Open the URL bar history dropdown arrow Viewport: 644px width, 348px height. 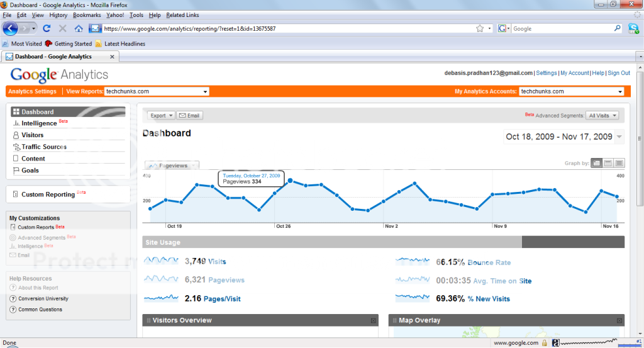click(x=489, y=28)
